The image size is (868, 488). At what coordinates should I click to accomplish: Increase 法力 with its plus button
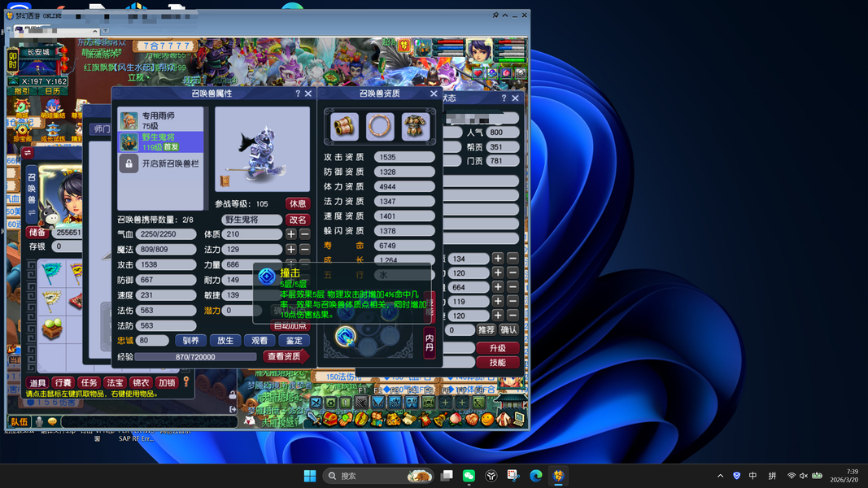click(291, 250)
